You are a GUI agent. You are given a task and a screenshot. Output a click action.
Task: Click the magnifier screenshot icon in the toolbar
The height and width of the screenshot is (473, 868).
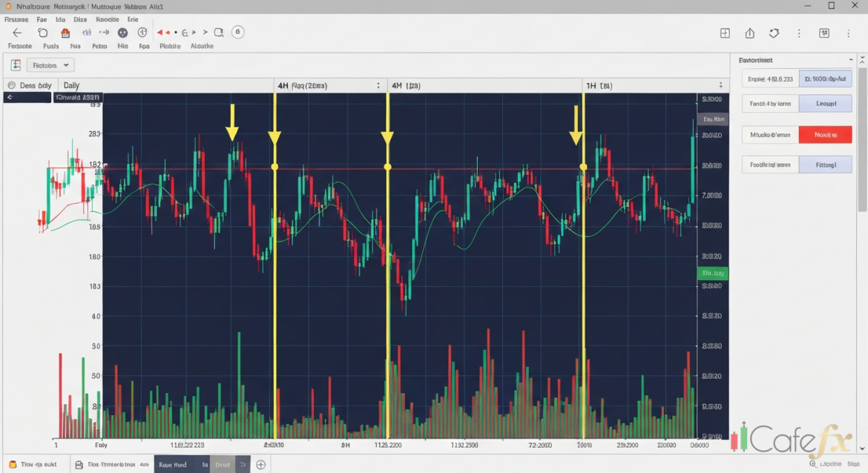coord(218,32)
